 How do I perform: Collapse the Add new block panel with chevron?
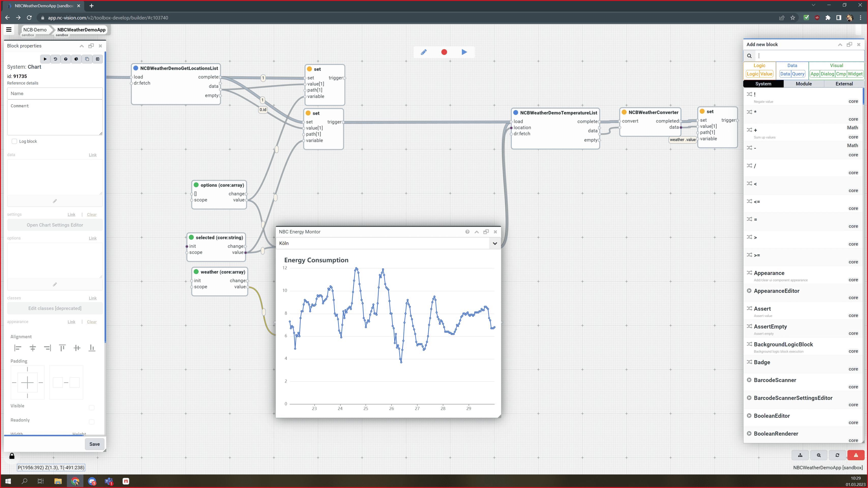[x=840, y=44]
